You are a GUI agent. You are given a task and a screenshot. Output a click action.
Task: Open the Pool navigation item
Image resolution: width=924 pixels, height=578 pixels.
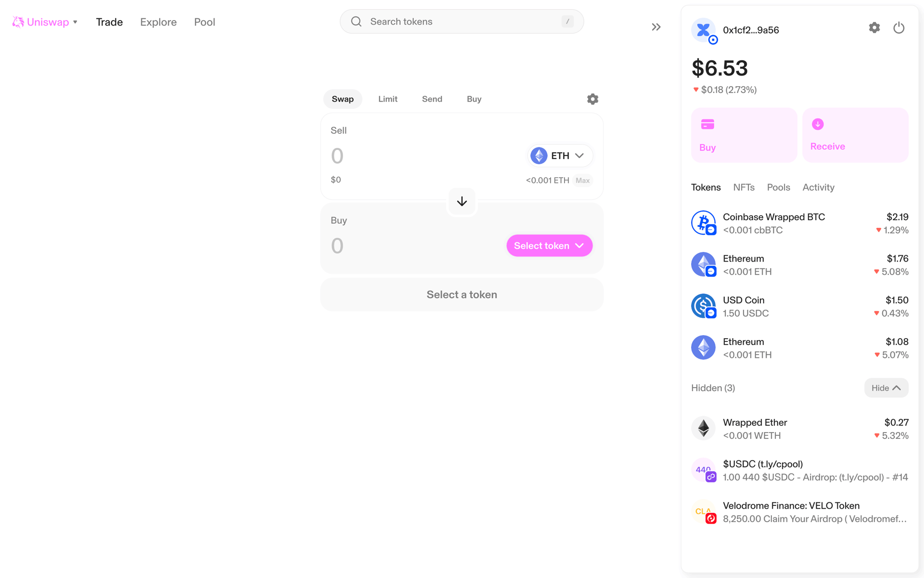pyautogui.click(x=205, y=22)
